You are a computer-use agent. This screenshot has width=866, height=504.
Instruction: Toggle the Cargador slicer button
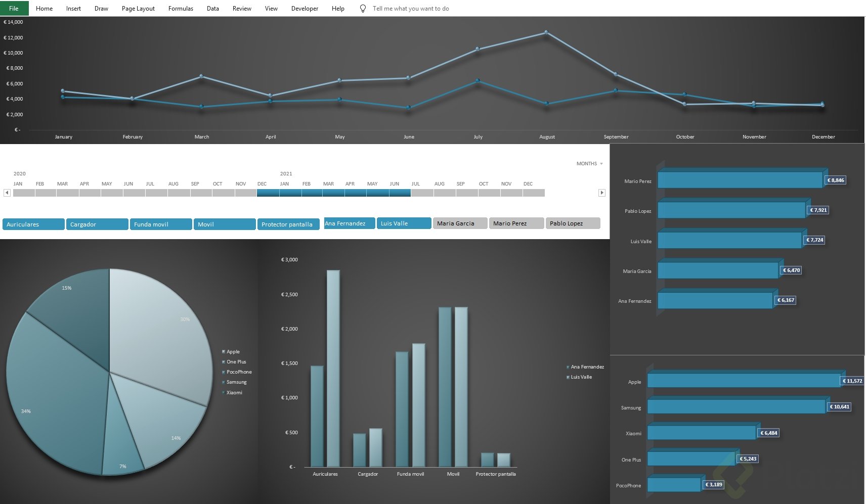click(97, 224)
